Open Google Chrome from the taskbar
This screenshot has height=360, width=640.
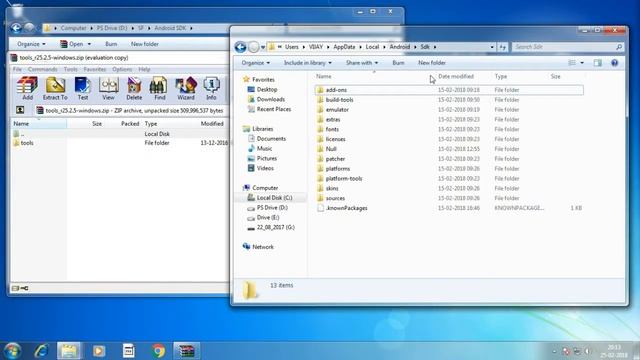tap(158, 351)
